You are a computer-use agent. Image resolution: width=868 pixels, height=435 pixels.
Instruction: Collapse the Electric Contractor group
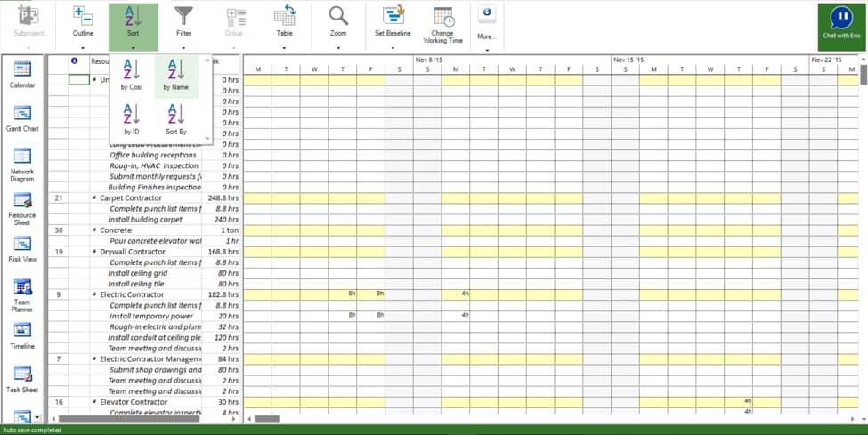(x=94, y=295)
